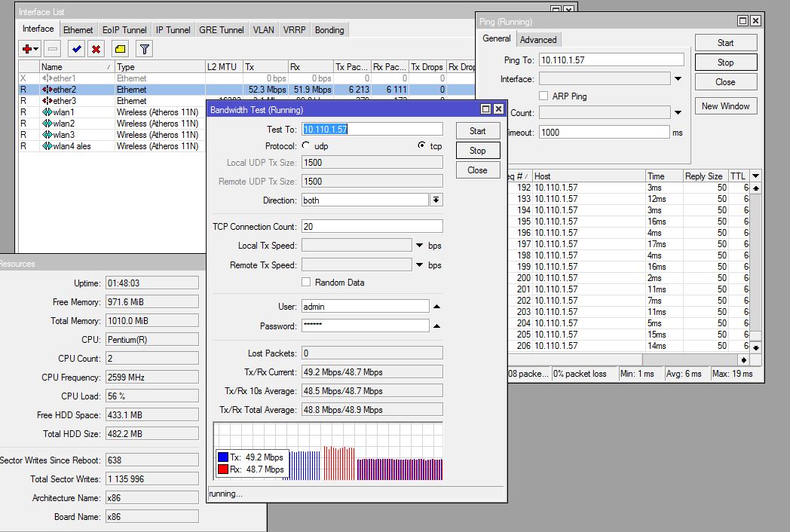The image size is (790, 532).
Task: Select the udp protocol radio button
Action: click(x=306, y=145)
